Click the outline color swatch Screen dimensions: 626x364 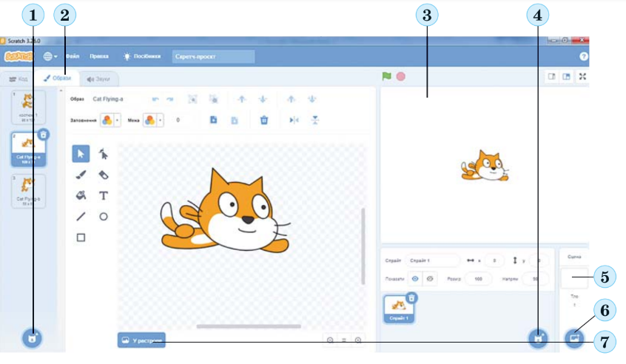(149, 120)
